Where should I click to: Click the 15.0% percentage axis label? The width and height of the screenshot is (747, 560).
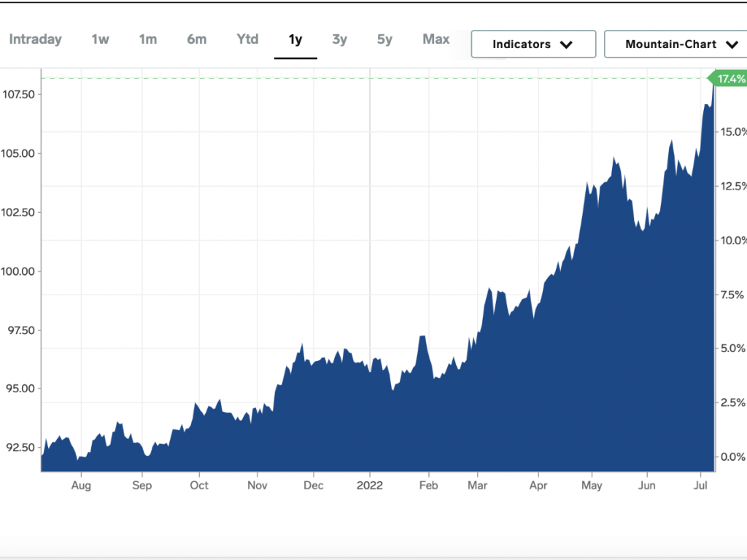tap(734, 132)
